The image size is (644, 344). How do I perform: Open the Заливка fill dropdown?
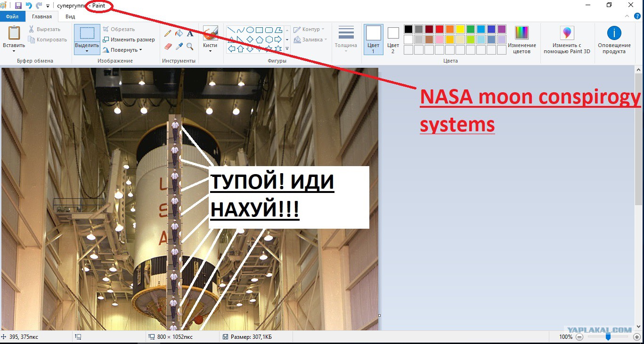coord(310,40)
